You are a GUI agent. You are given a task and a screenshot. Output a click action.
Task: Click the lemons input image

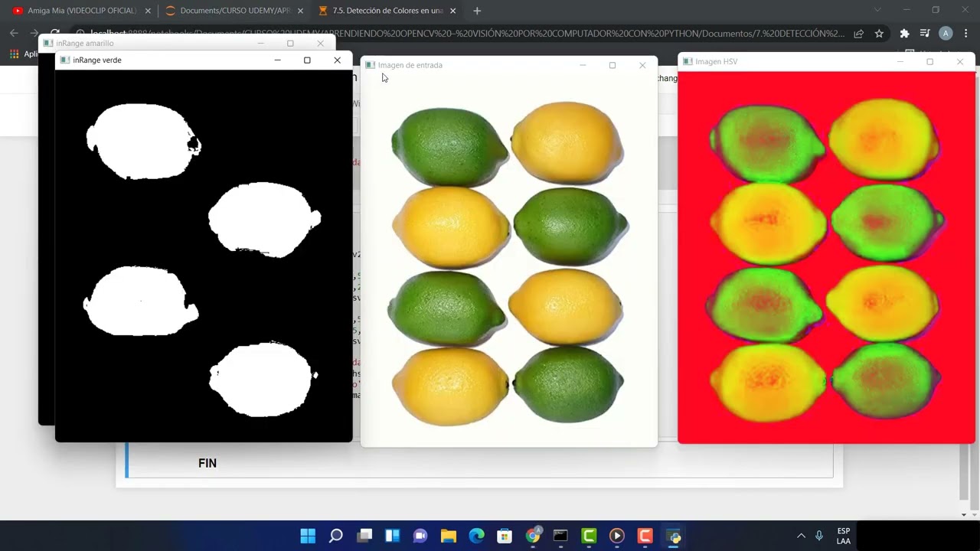pos(509,260)
